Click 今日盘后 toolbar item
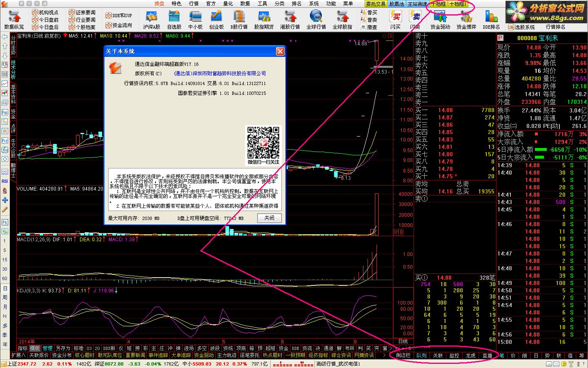The height and width of the screenshot is (368, 588). [x=45, y=27]
